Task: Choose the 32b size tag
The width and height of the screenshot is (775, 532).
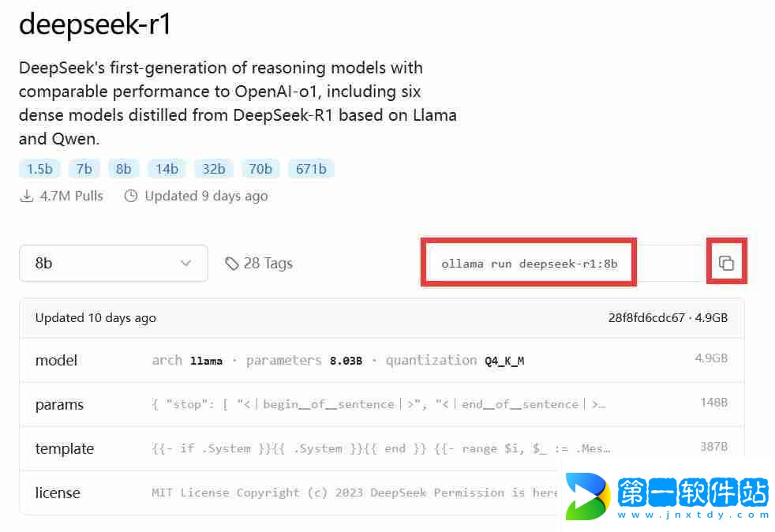Action: point(214,169)
